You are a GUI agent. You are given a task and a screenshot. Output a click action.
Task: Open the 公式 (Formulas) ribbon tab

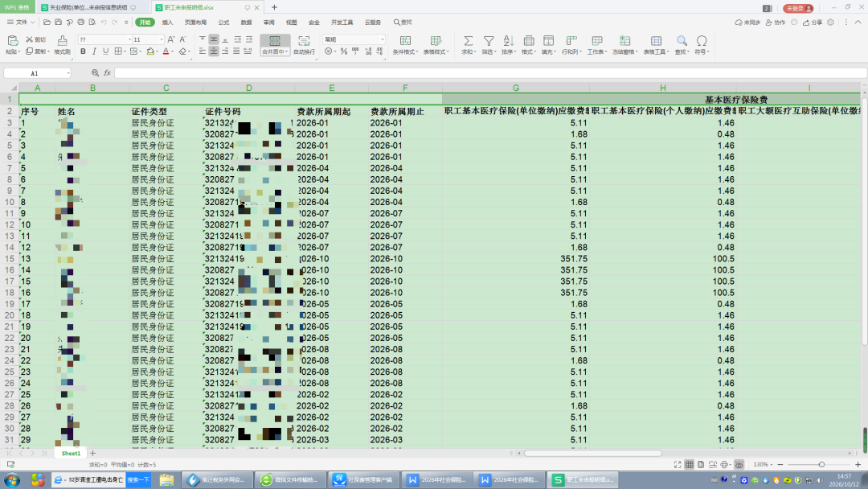tap(223, 23)
